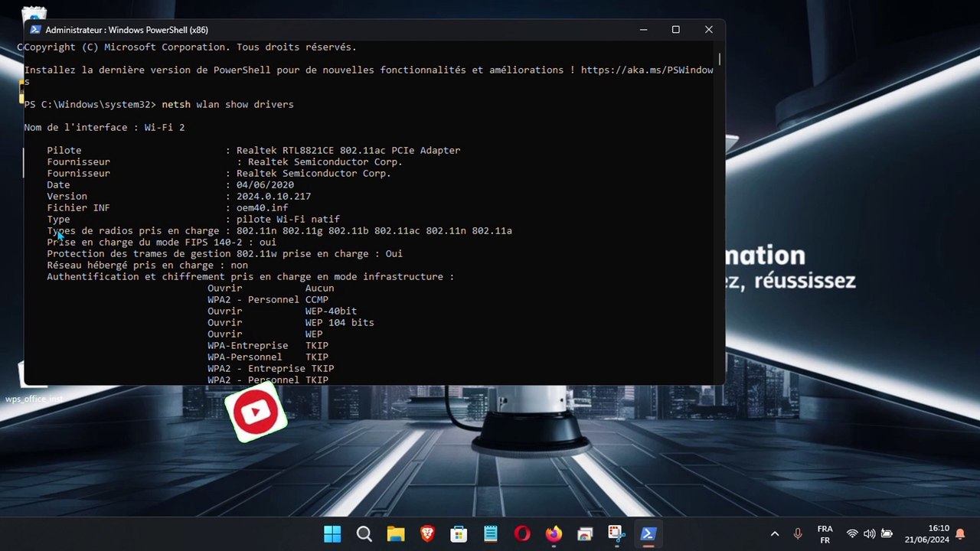Open Wi-Fi network settings in tray
The height and width of the screenshot is (551, 980).
point(852,534)
